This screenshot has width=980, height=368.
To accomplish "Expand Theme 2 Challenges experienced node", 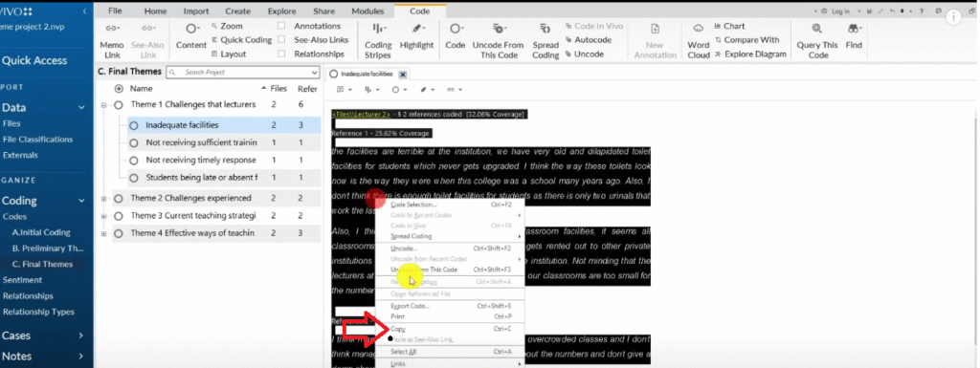I will (x=103, y=199).
